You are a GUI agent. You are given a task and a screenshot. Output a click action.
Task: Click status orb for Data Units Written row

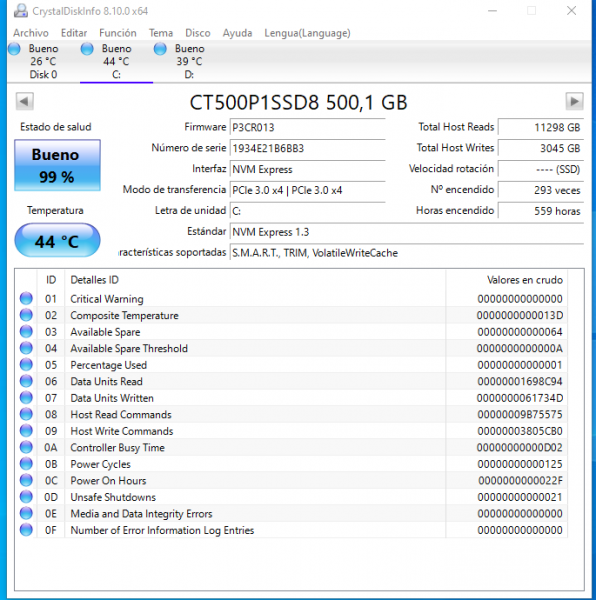click(x=26, y=398)
